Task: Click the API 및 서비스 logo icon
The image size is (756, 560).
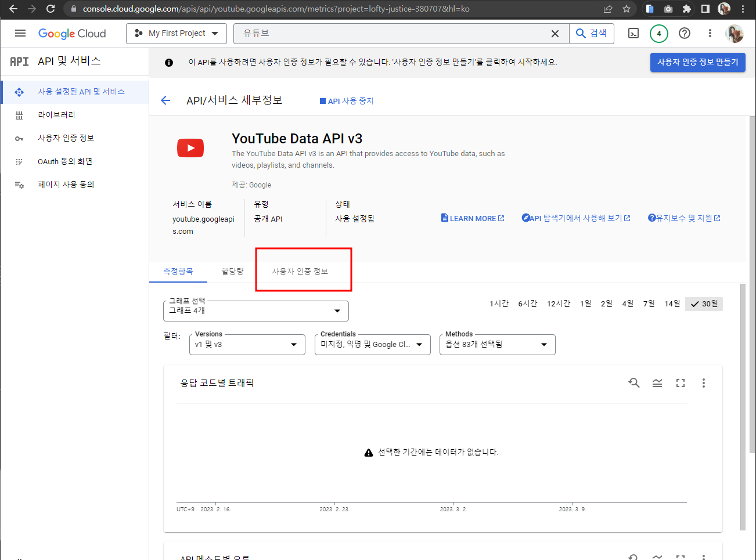Action: 19,62
